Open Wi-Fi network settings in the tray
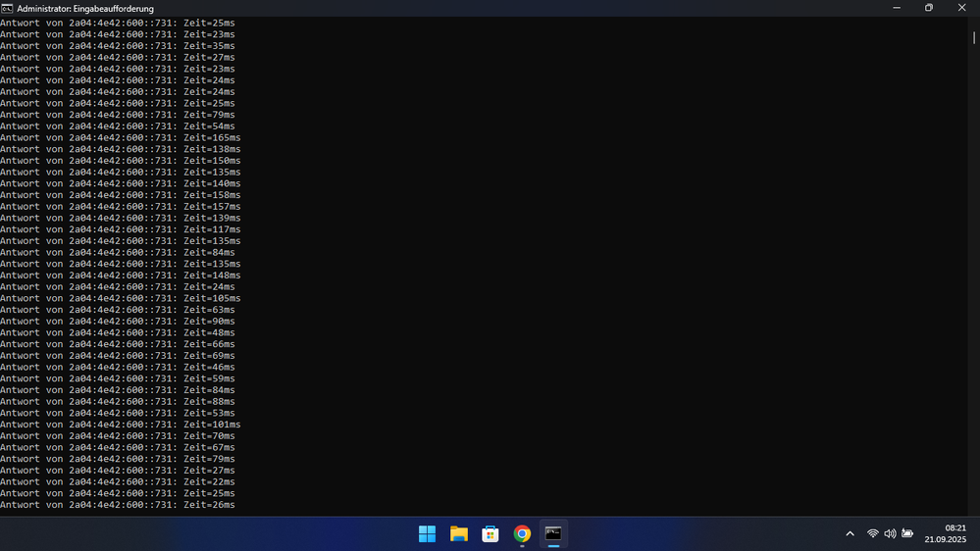Viewport: 980px width, 551px height. coord(872,533)
